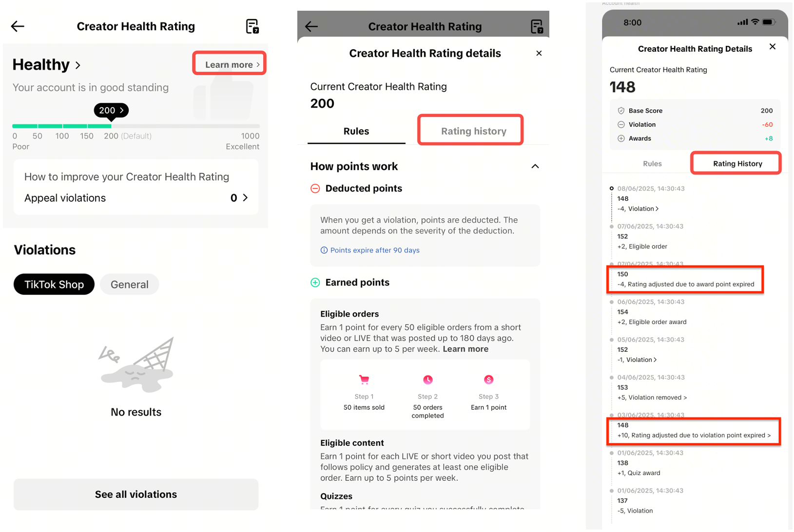Image resolution: width=794 pixels, height=532 pixels.
Task: Collapse the How points work section
Action: (535, 167)
